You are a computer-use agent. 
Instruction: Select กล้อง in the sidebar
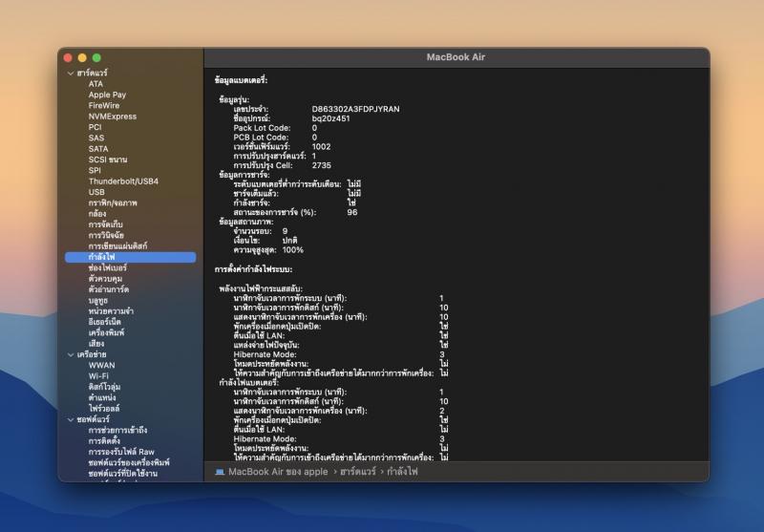click(97, 213)
